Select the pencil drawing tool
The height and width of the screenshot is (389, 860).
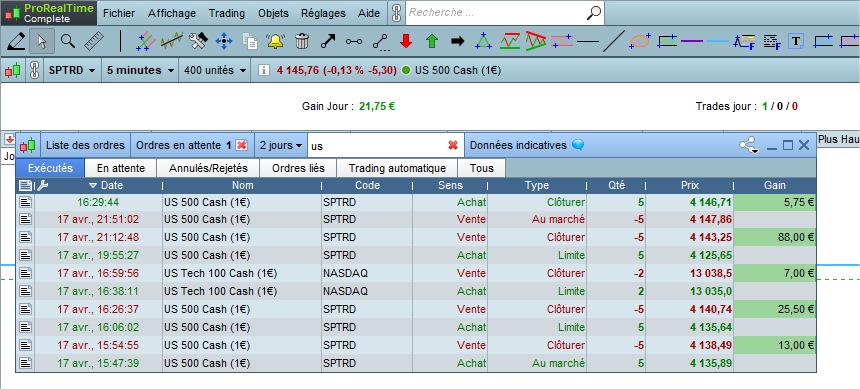click(x=16, y=41)
